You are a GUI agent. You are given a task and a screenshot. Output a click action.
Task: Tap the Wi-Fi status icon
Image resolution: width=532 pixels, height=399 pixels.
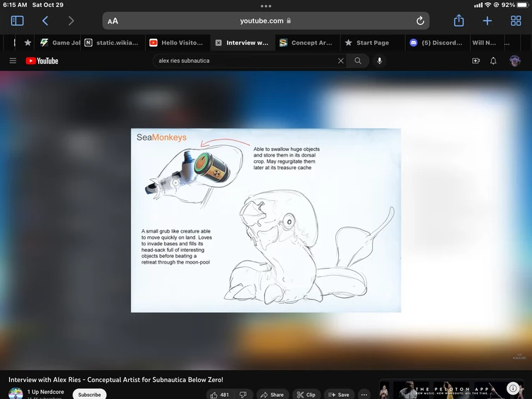pyautogui.click(x=488, y=5)
